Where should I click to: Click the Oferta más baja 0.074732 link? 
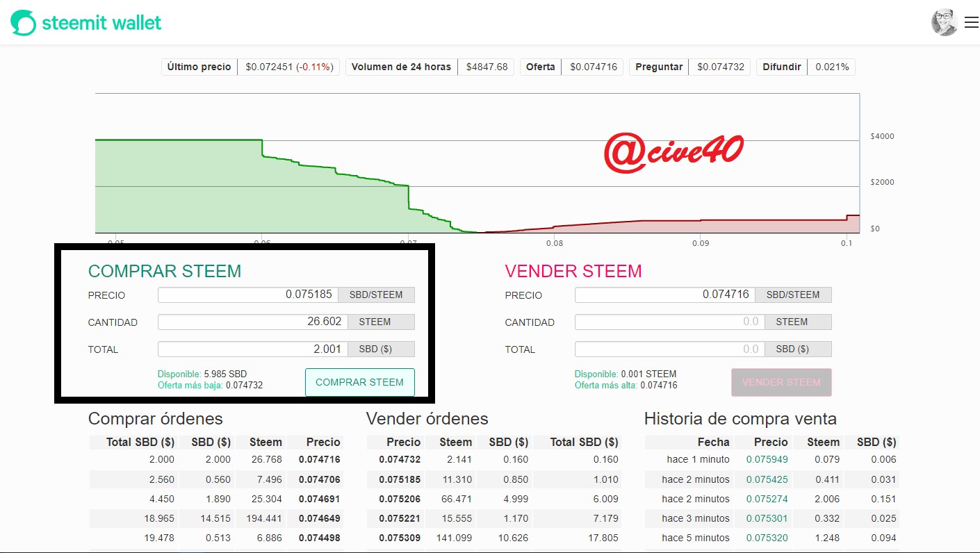pos(210,385)
